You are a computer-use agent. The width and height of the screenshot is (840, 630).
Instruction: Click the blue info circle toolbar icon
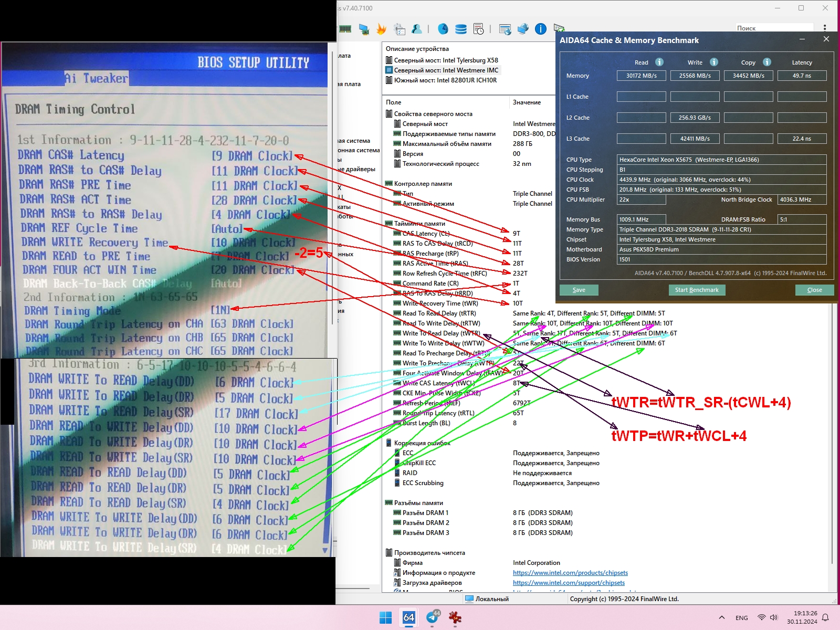coord(541,29)
